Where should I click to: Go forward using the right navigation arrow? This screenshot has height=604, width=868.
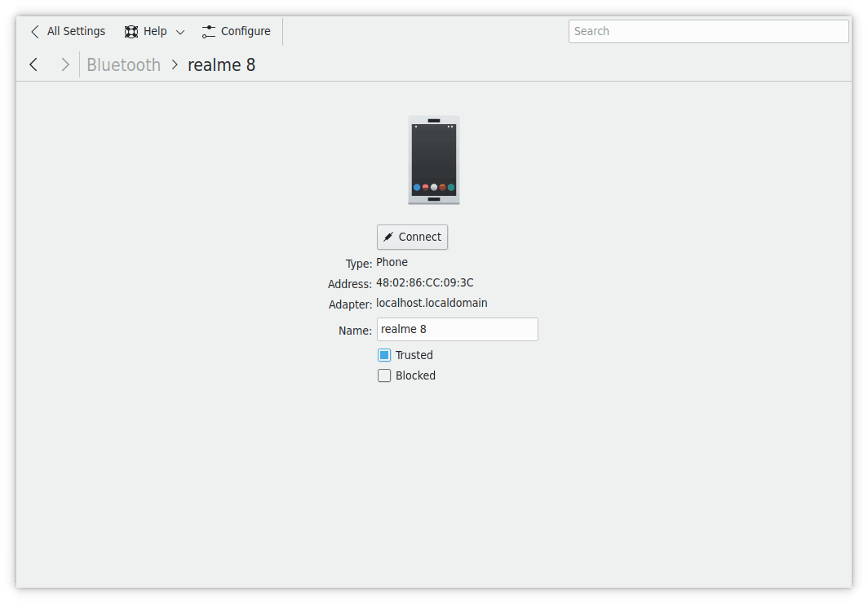point(65,64)
